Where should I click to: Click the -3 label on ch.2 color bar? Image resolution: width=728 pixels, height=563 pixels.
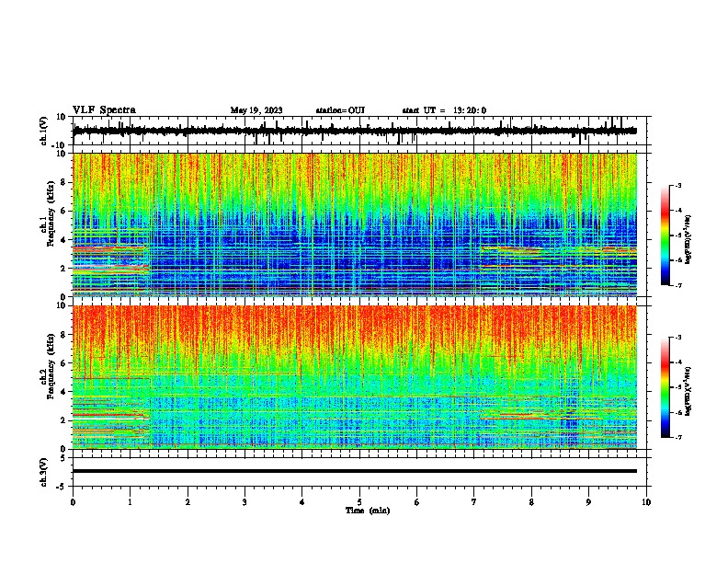click(x=678, y=338)
